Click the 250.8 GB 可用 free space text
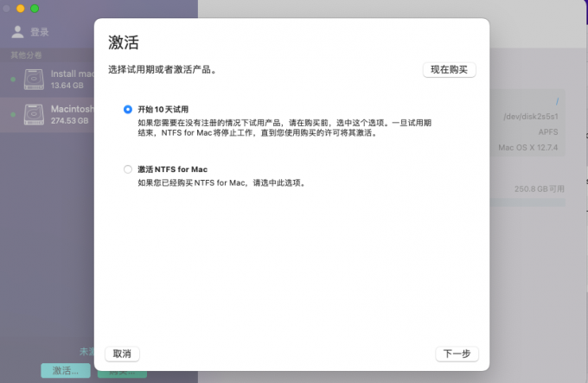Image resolution: width=588 pixels, height=383 pixels. pos(540,188)
